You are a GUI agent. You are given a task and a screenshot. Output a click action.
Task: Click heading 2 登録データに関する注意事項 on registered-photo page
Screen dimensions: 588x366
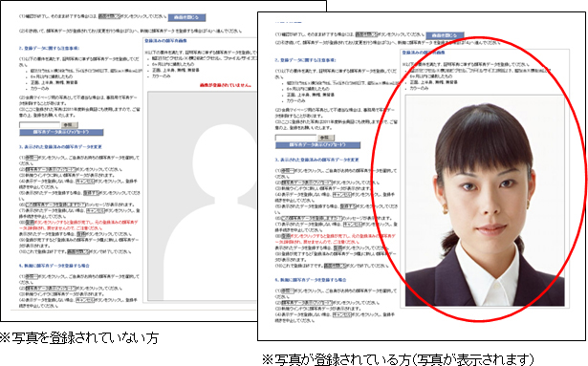point(305,60)
